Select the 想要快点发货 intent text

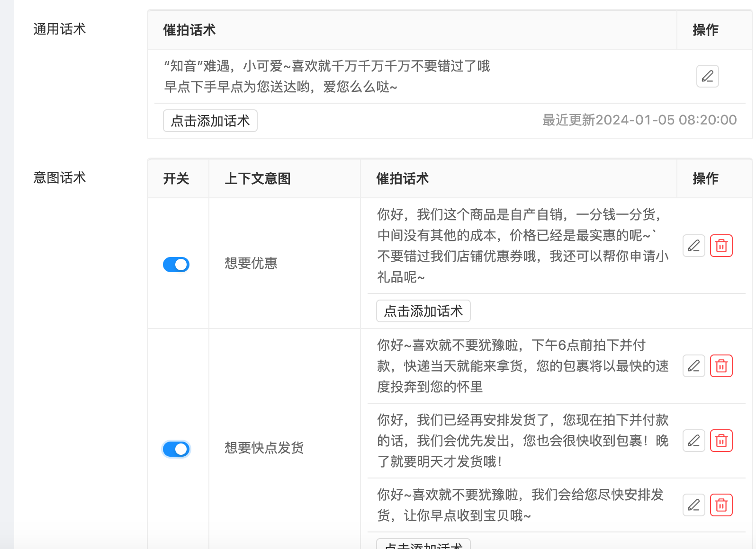(264, 448)
